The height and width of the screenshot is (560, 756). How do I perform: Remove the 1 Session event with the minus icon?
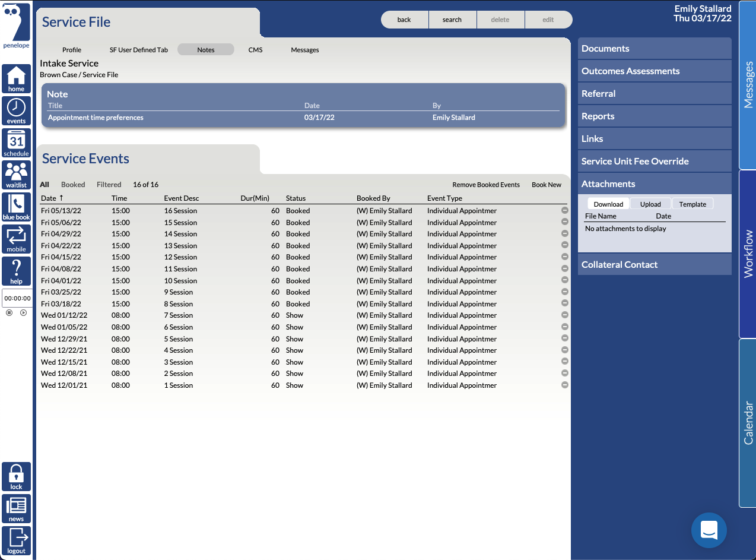click(565, 385)
